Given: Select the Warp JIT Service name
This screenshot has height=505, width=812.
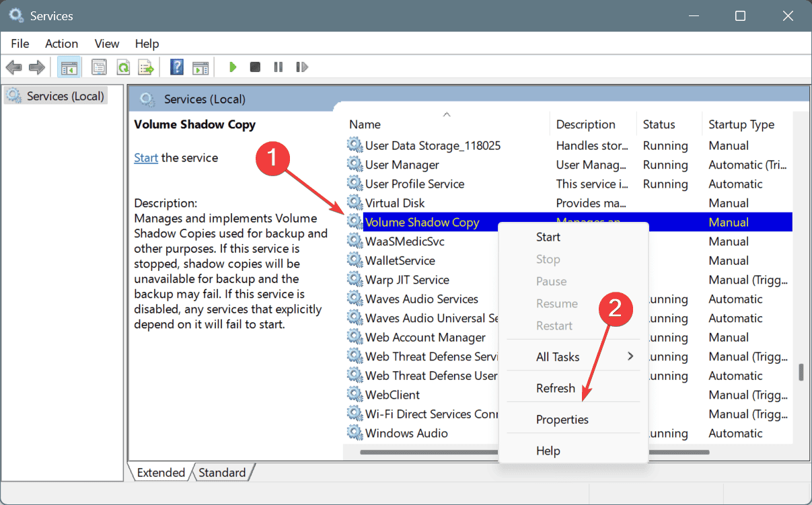Looking at the screenshot, I should click(x=407, y=280).
